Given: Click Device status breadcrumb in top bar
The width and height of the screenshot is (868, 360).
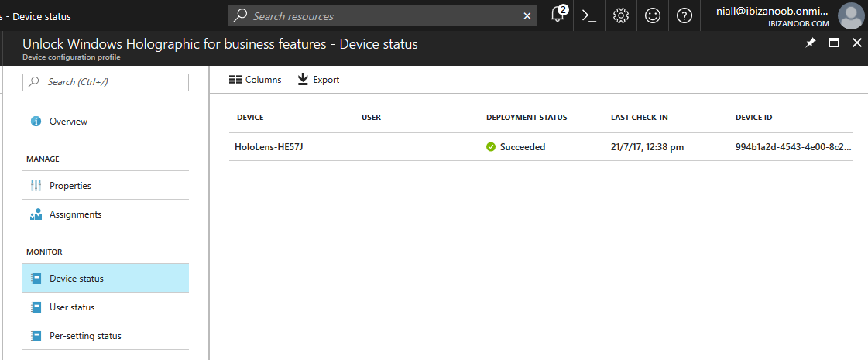Looking at the screenshot, I should [x=42, y=16].
